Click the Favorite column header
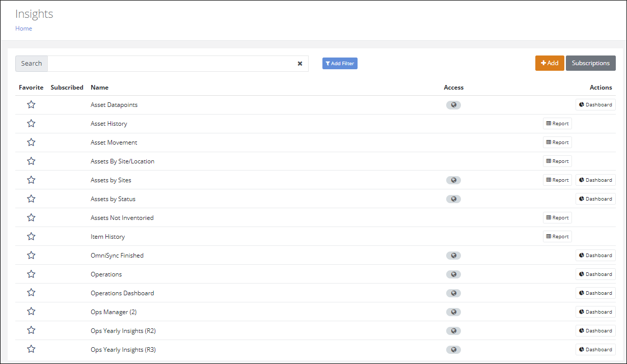 coord(31,88)
